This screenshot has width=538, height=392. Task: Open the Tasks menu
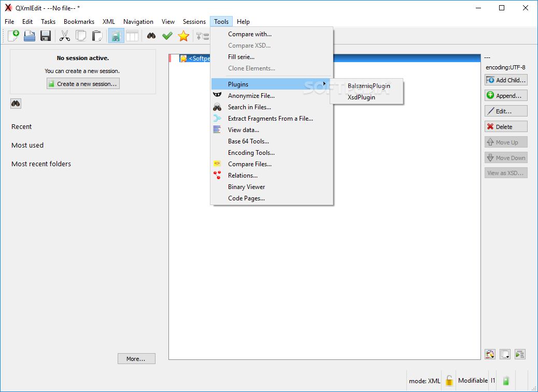[48, 22]
